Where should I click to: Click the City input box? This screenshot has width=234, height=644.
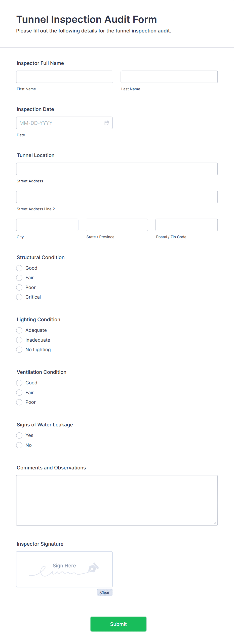(x=47, y=225)
